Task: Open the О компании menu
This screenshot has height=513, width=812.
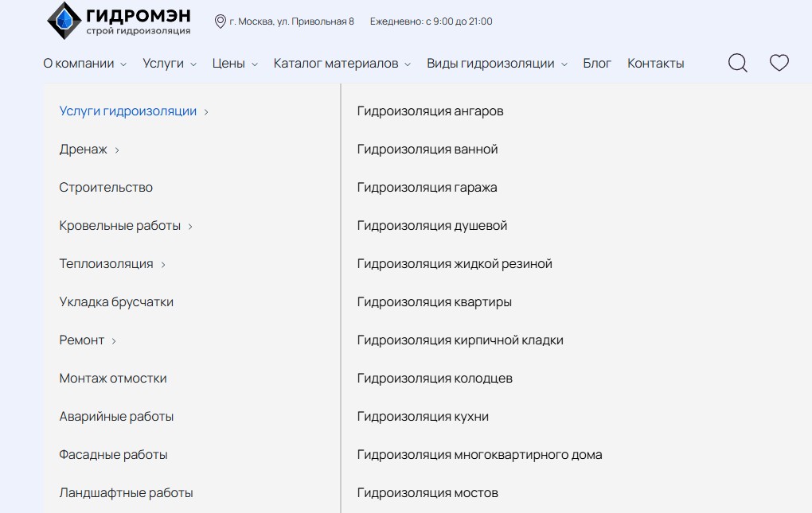Action: (x=79, y=63)
